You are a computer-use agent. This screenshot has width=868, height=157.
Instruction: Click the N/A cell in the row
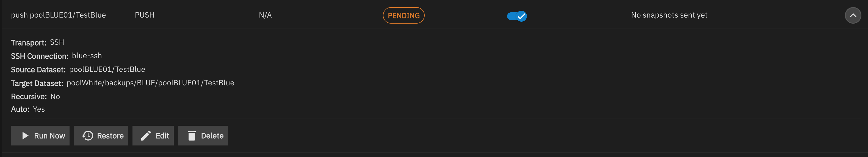pyautogui.click(x=265, y=15)
